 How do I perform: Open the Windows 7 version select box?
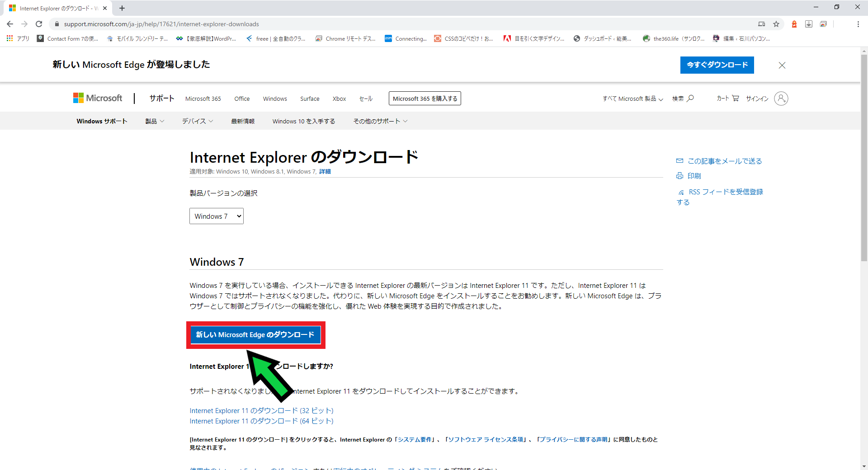click(x=217, y=216)
